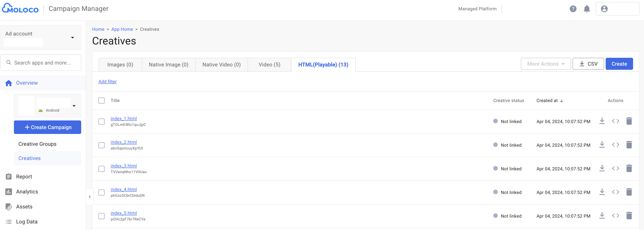View code snippet for index_5.html
This screenshot has height=230, width=644.
click(615, 216)
